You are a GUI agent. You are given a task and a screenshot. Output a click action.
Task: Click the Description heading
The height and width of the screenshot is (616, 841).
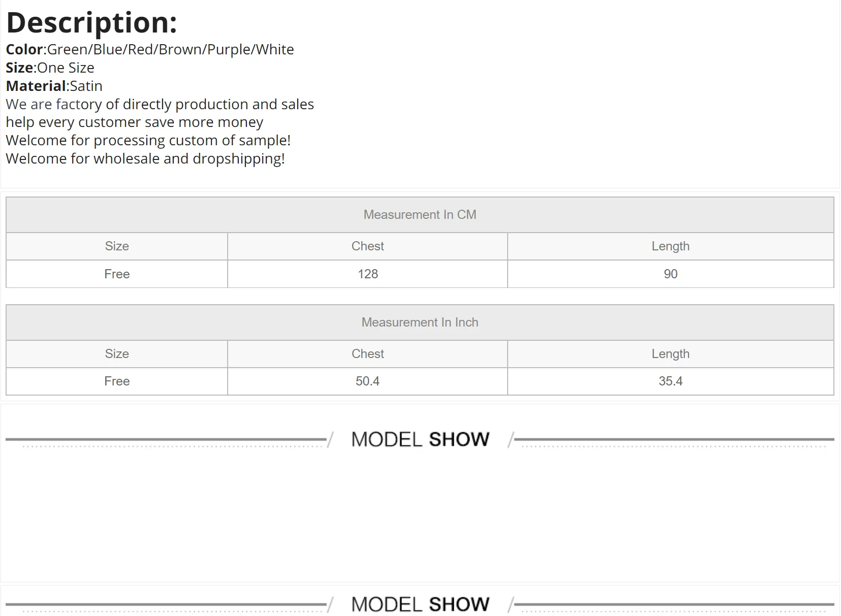[91, 23]
